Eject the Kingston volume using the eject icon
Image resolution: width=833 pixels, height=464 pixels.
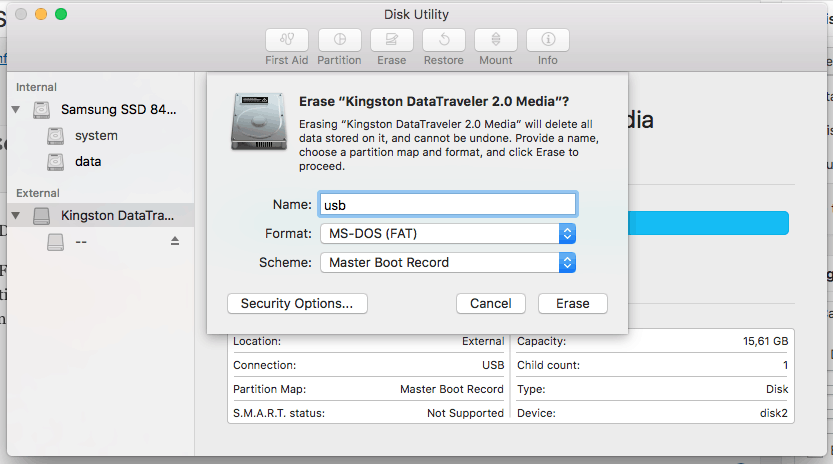[175, 241]
